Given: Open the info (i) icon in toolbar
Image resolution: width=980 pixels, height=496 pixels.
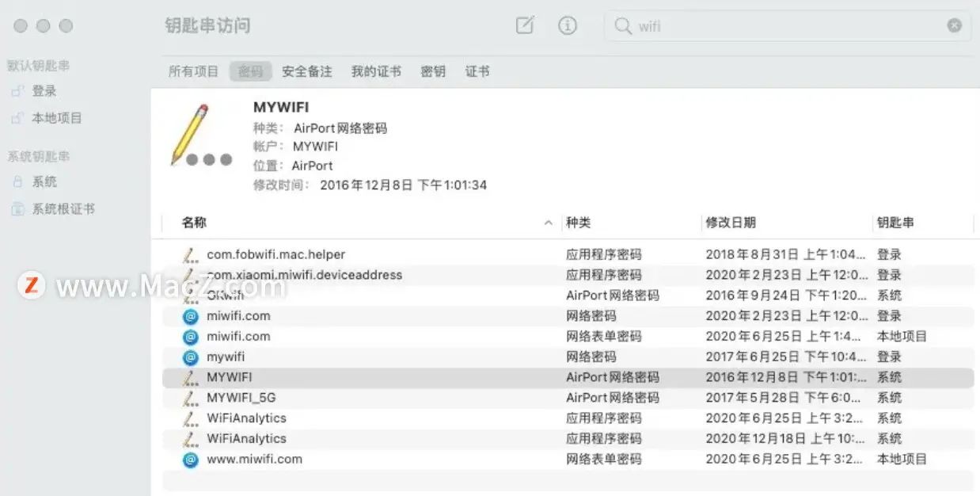Looking at the screenshot, I should (568, 26).
